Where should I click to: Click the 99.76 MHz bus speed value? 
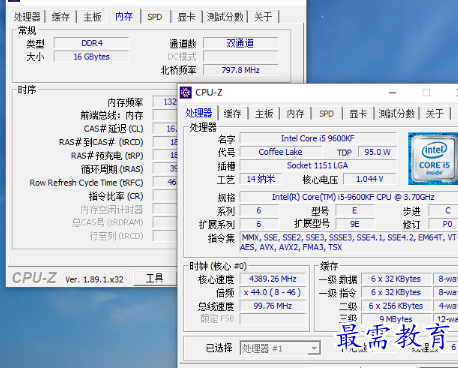coord(273,306)
